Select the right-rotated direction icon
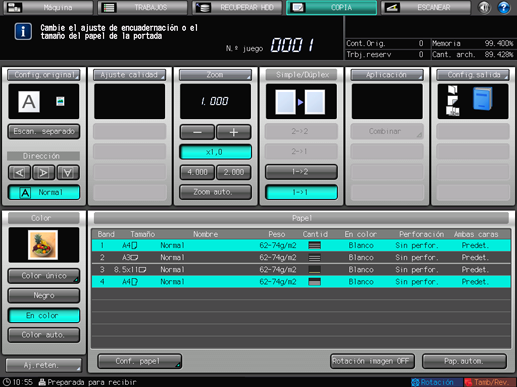The image size is (517, 387). click(x=43, y=172)
